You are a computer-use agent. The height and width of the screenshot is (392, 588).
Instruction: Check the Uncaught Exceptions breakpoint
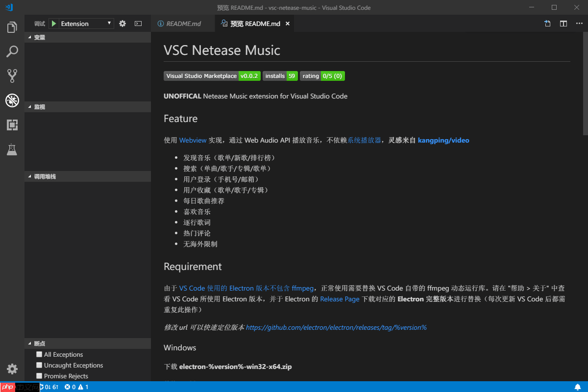39,365
